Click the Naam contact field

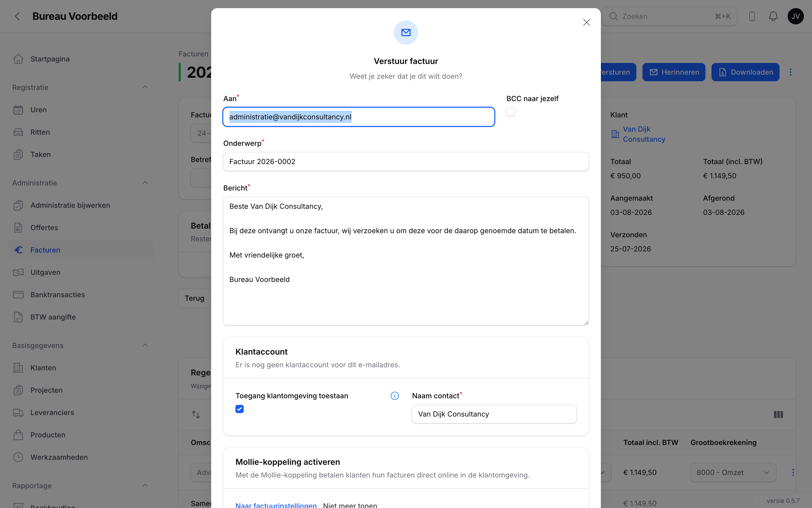[494, 414]
